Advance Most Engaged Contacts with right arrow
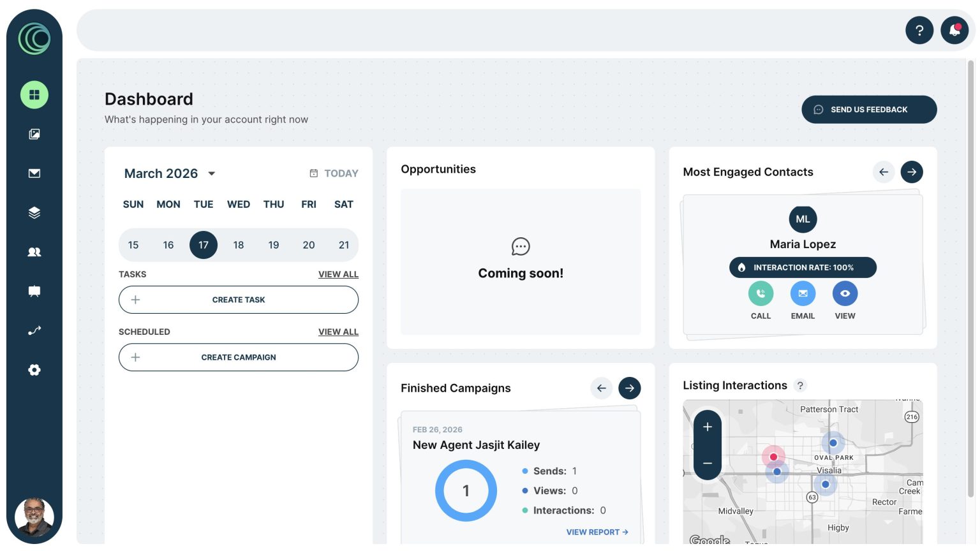This screenshot has width=980, height=551. (912, 172)
